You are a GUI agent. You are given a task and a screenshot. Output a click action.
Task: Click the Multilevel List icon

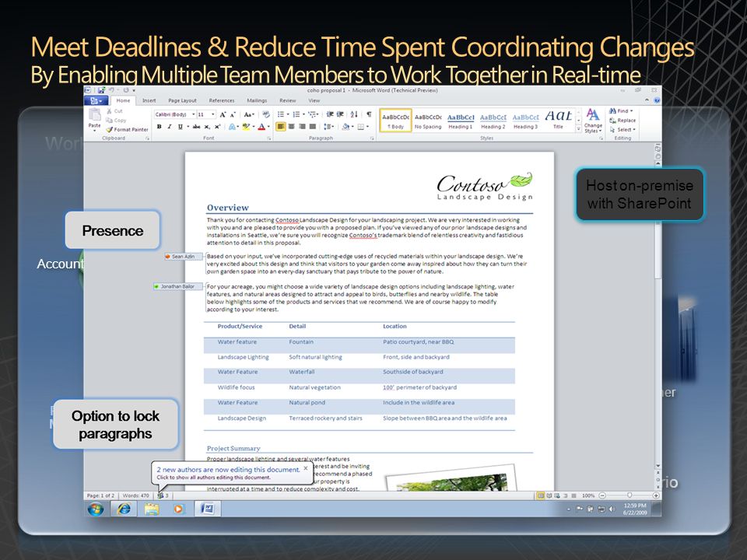pos(312,114)
